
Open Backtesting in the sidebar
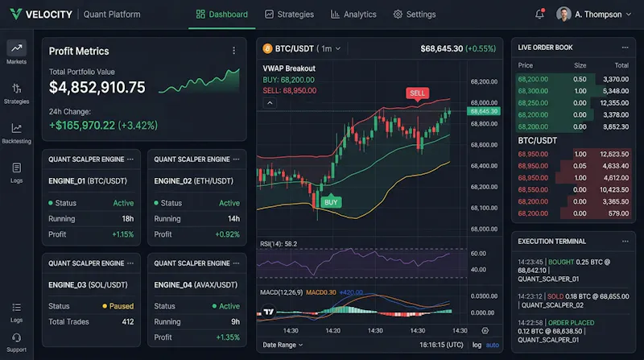pos(16,133)
